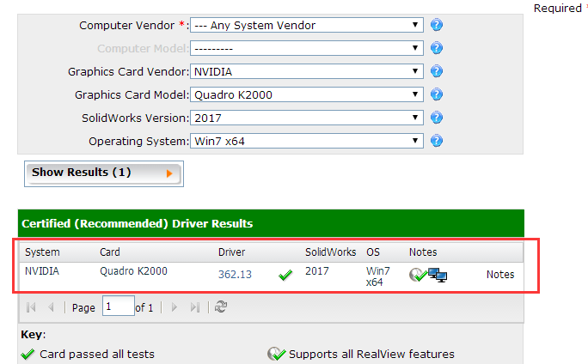
Task: Select the 'Quadro K2000' cell in results
Action: 133,270
